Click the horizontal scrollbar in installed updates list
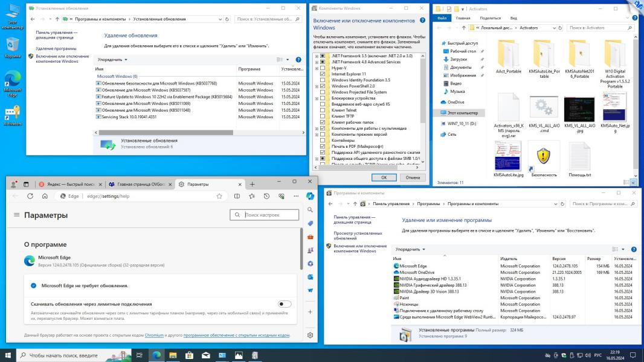 coord(166,133)
